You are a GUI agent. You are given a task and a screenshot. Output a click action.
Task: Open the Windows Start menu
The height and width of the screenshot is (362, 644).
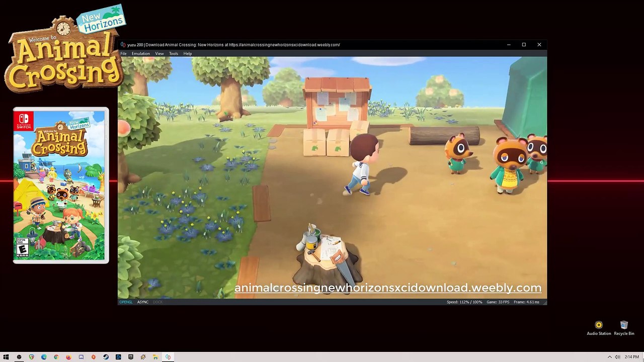[7, 357]
